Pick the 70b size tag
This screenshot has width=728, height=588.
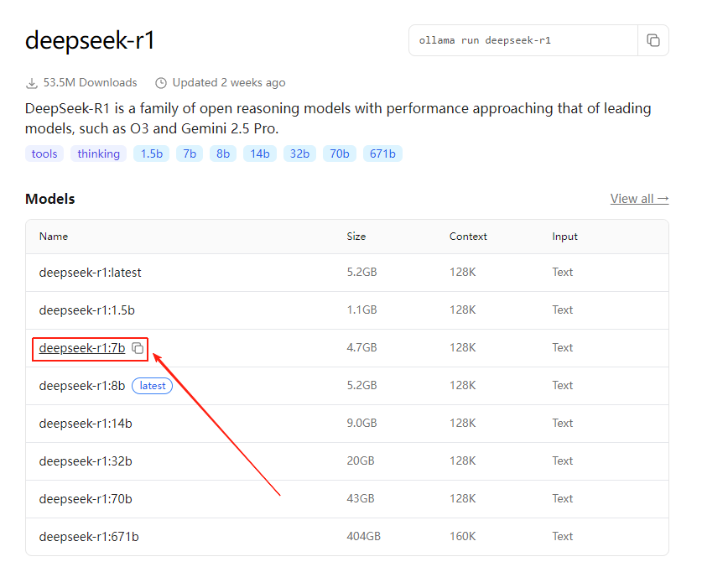point(340,154)
